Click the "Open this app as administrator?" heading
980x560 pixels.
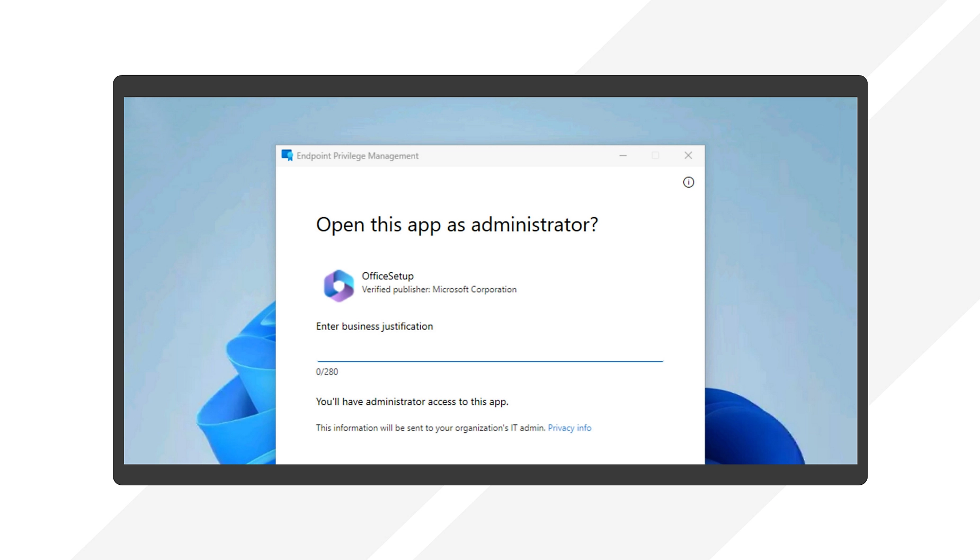457,225
